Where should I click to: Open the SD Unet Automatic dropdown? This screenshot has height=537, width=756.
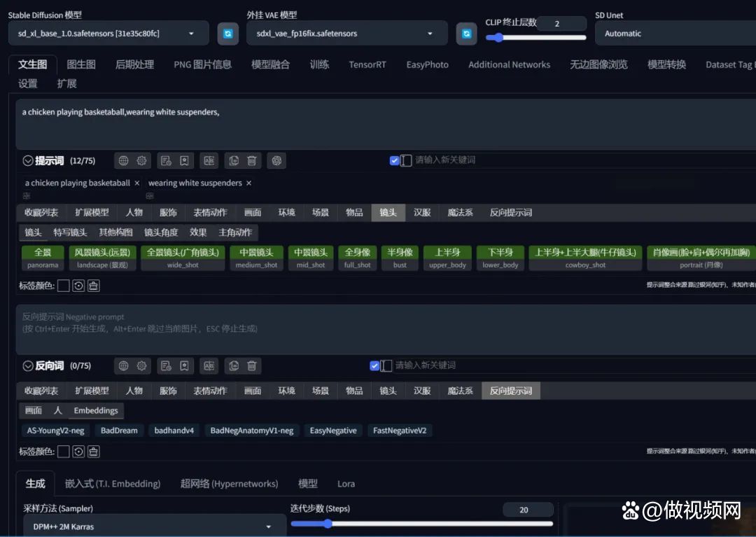click(675, 34)
